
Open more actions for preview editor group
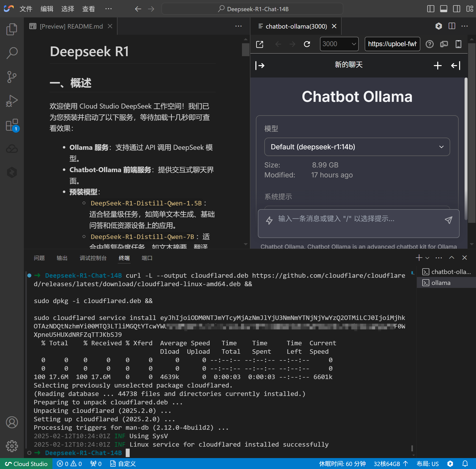pos(465,26)
